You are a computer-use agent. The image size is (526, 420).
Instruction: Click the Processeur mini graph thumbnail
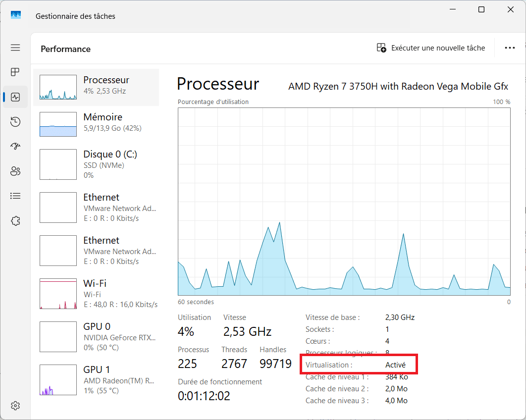(58, 87)
